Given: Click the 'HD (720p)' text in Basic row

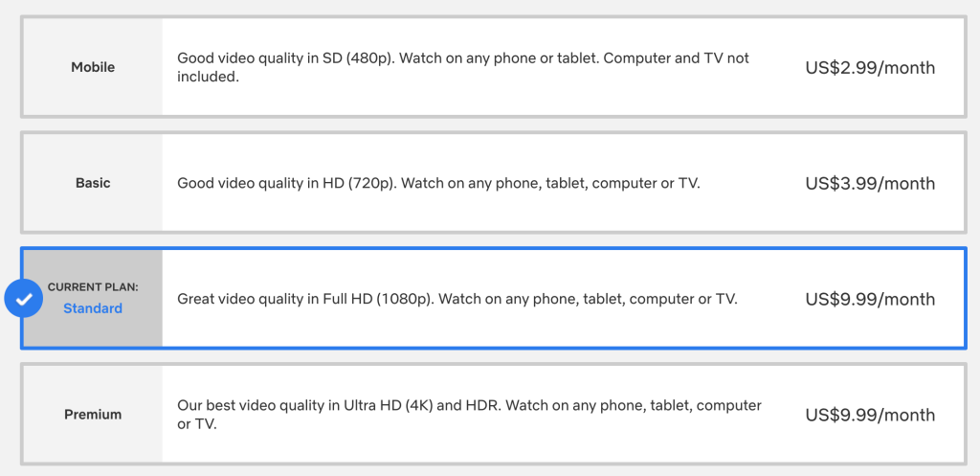Looking at the screenshot, I should pyautogui.click(x=360, y=184).
